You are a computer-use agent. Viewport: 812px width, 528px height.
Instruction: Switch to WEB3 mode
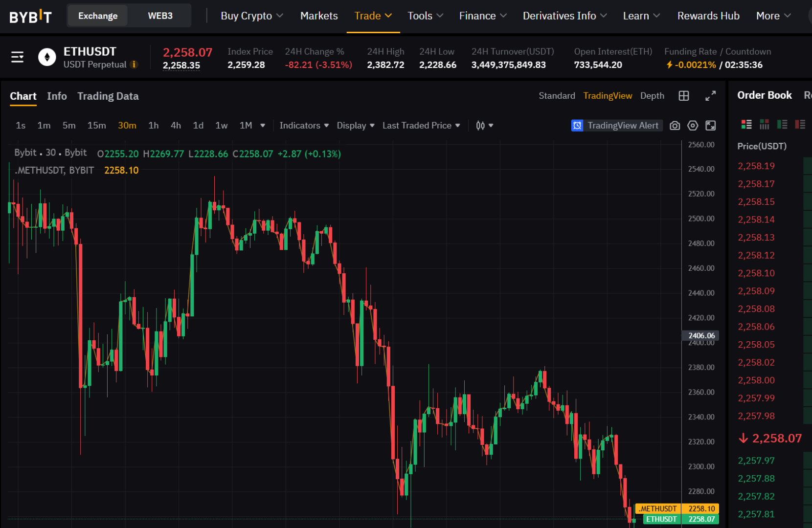[160, 16]
